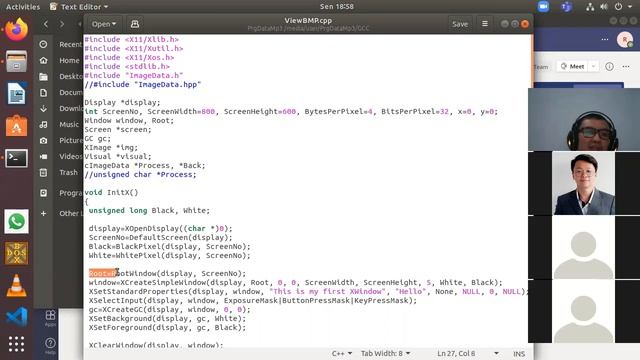Image resolution: width=640 pixels, height=360 pixels.
Task: Open the more options ellipsis beside Meet
Action: click(x=626, y=66)
